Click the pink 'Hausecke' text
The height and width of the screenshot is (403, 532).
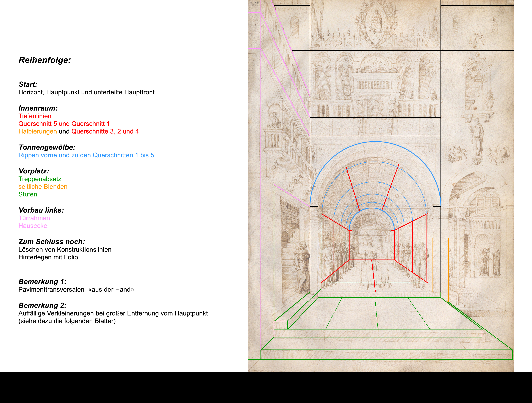[33, 226]
